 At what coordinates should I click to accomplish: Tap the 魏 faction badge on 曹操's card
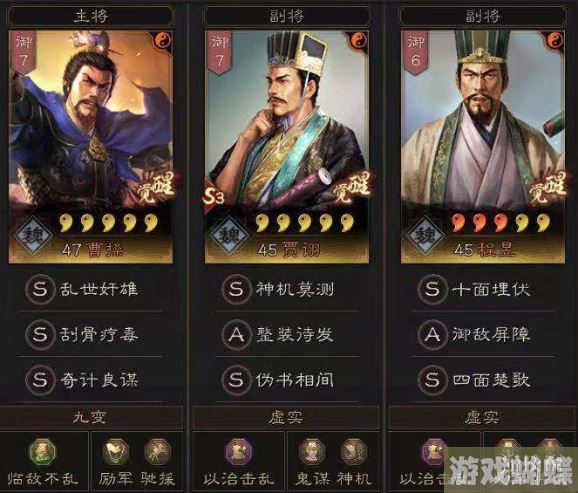(34, 236)
